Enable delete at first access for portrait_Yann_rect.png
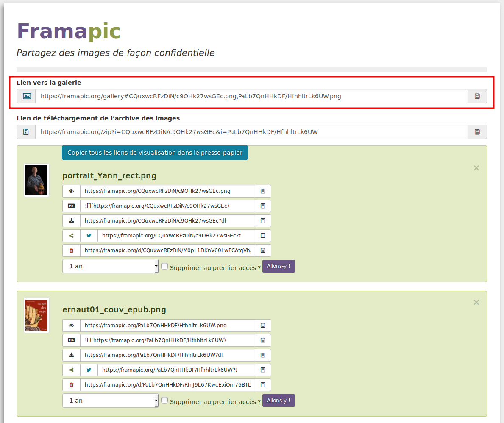Screen dimensions: 504x423 (164, 266)
